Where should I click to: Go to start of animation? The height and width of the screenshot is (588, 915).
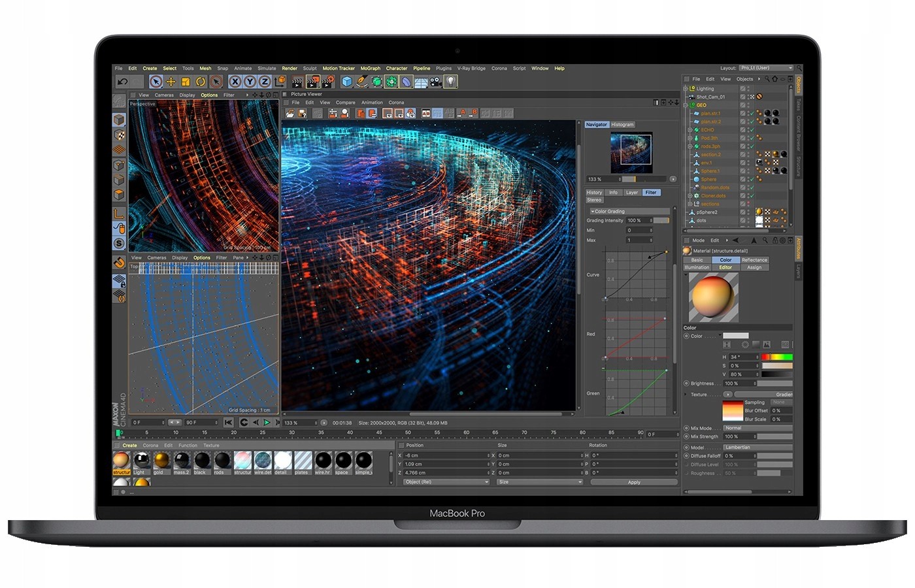click(228, 423)
